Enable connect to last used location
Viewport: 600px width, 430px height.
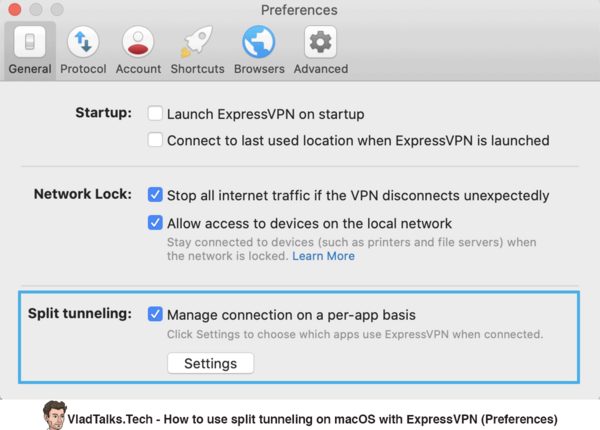point(155,140)
